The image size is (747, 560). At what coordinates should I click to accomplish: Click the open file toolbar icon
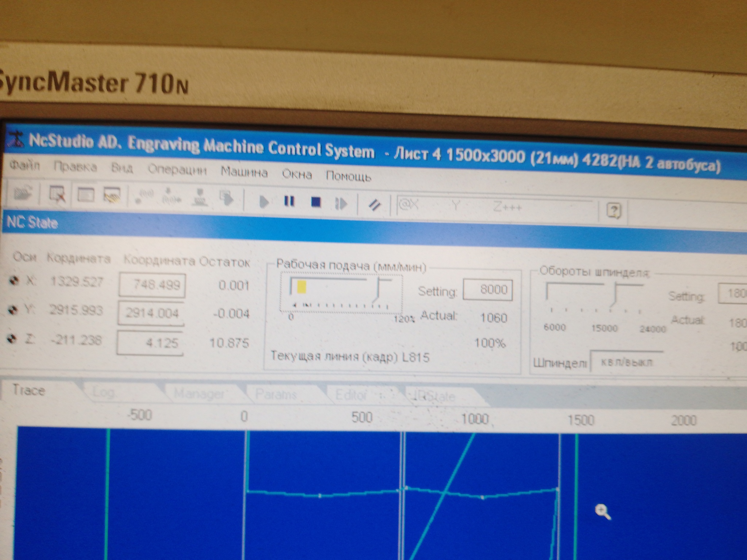pyautogui.click(x=23, y=193)
